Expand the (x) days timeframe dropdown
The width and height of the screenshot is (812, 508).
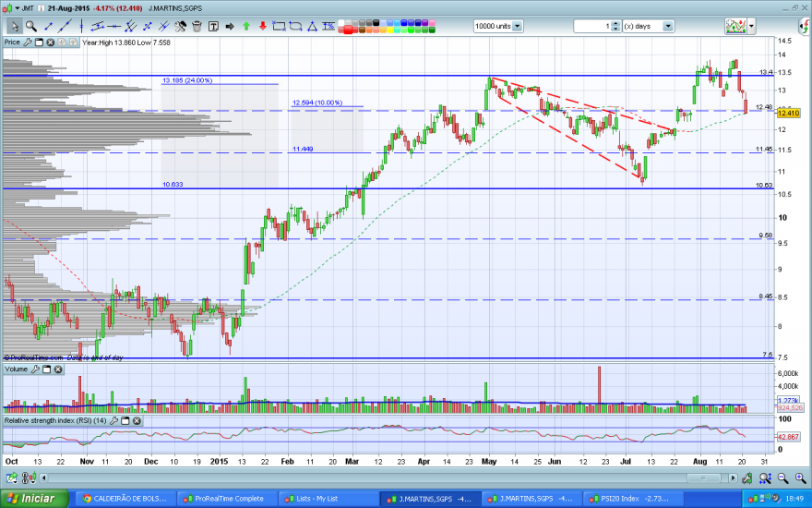tap(668, 26)
